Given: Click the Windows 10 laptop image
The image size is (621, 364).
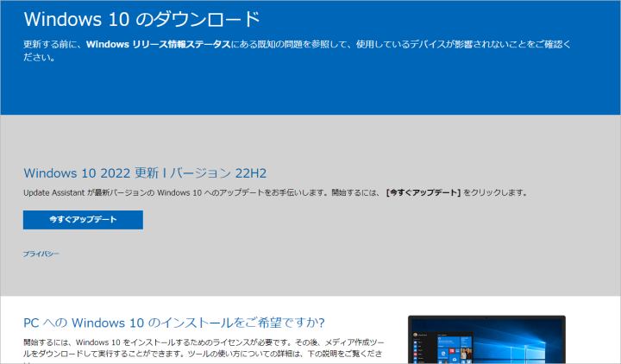Looking at the screenshot, I should (486, 340).
